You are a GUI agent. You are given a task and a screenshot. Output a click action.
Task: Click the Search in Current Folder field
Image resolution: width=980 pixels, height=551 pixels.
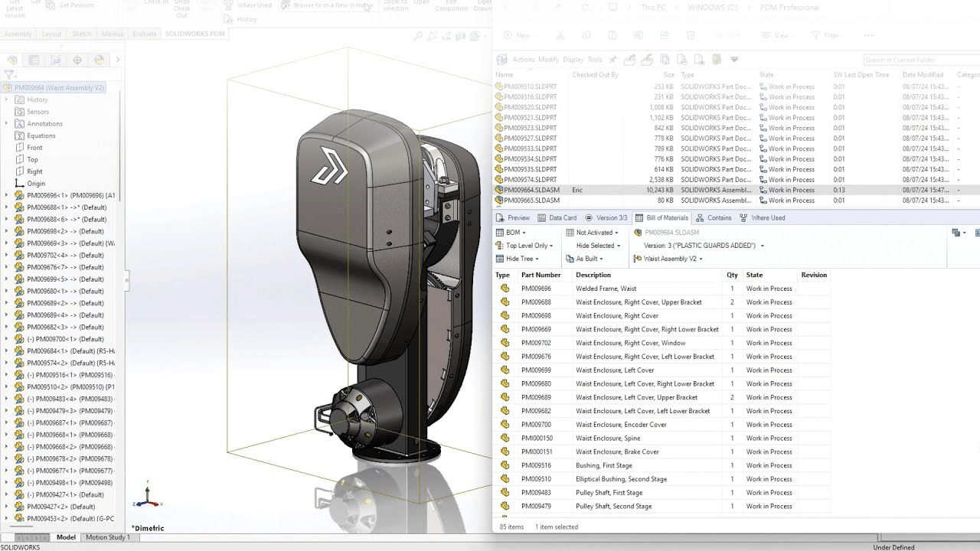919,60
